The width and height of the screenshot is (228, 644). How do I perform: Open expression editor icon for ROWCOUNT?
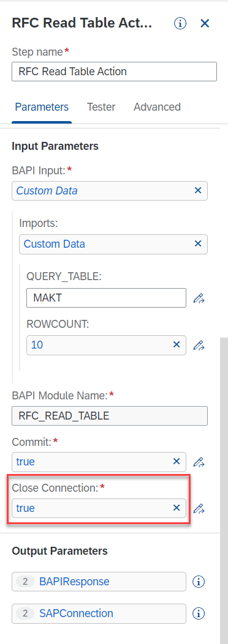pyautogui.click(x=199, y=346)
